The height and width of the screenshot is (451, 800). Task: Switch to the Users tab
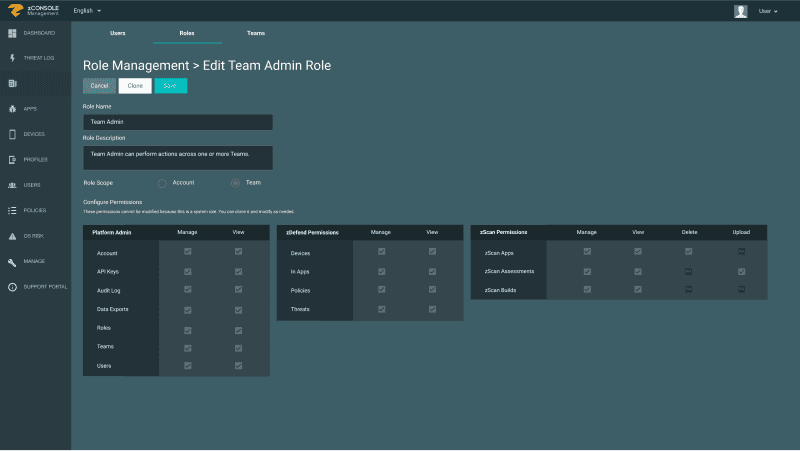(117, 33)
